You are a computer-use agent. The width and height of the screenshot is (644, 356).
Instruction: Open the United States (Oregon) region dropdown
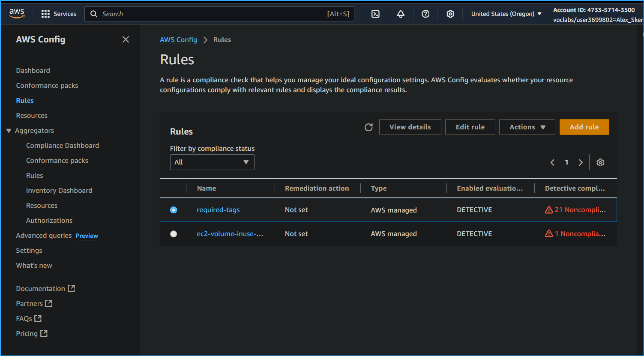[x=506, y=13]
